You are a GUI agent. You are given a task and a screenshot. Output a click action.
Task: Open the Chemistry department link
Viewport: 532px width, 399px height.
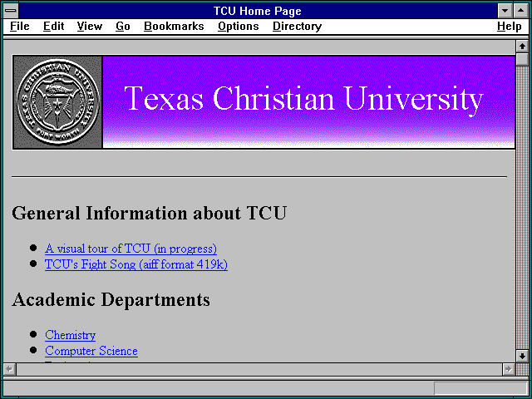[x=70, y=335]
